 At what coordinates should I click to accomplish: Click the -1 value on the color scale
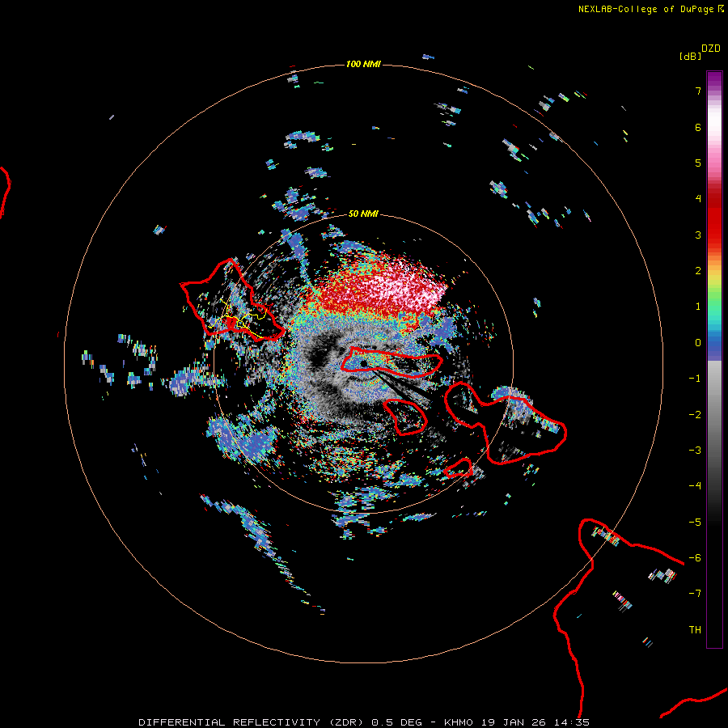pos(695,379)
